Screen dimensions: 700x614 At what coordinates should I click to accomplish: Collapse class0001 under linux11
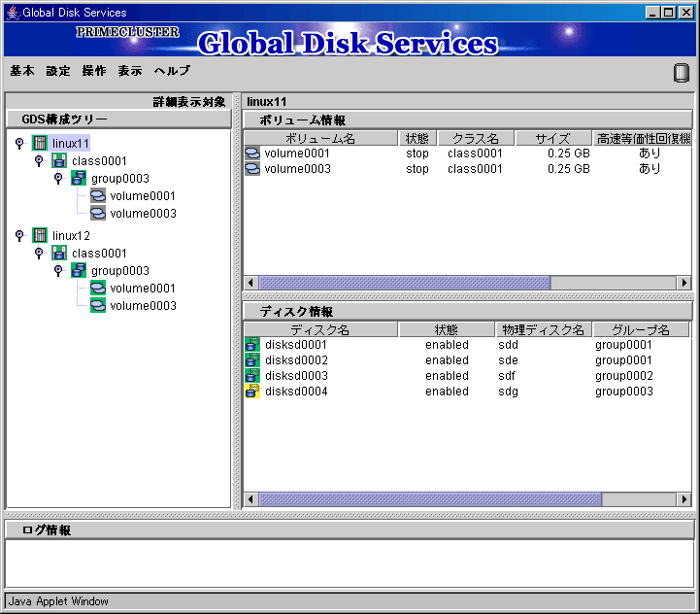click(x=39, y=160)
